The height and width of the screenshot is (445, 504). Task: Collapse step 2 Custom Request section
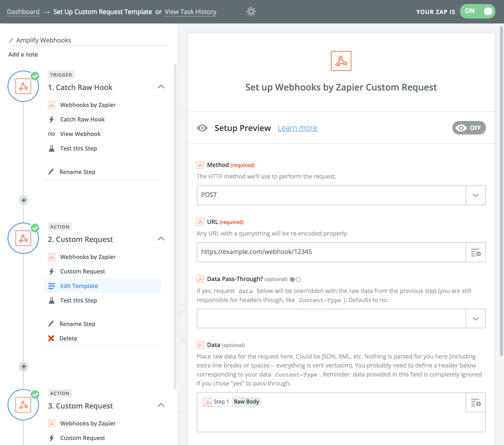pos(161,239)
